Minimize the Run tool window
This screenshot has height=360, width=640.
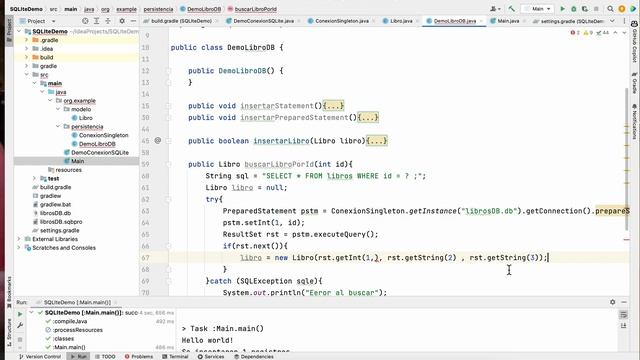[624, 302]
